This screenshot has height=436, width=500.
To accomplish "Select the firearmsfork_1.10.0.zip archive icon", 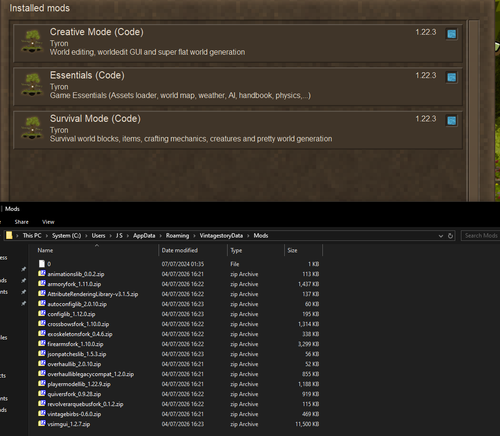I will 42,344.
